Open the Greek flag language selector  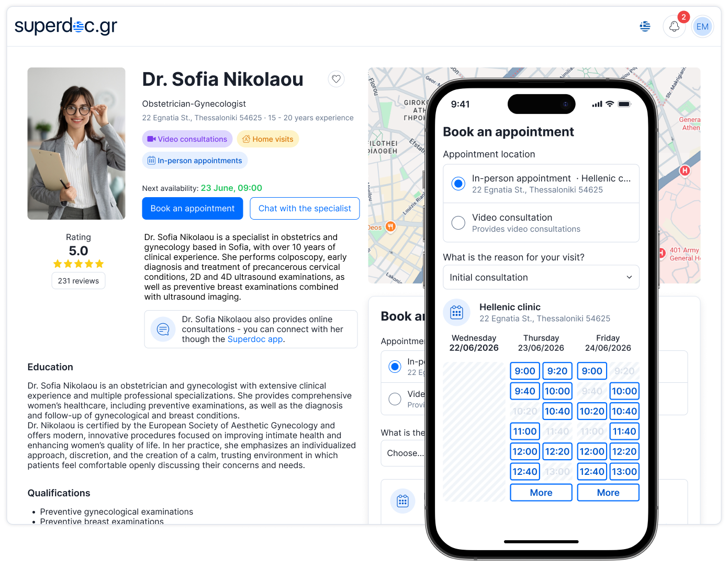[645, 27]
